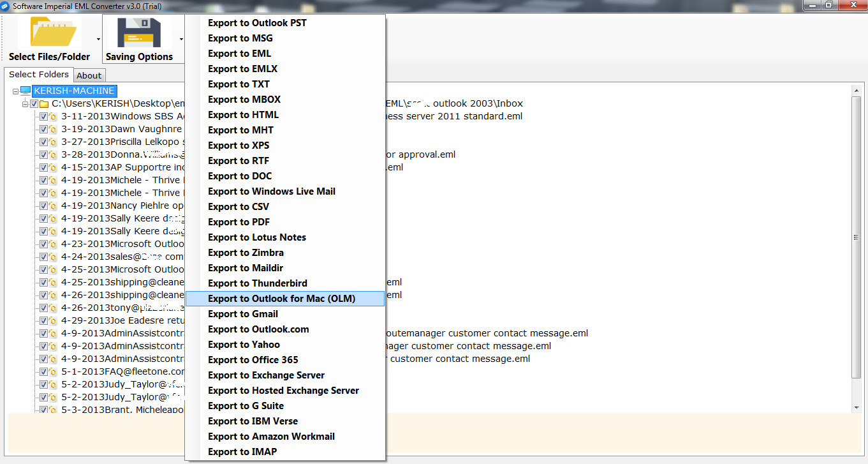This screenshot has height=464, width=868.
Task: Switch to the About tab
Action: (x=89, y=75)
